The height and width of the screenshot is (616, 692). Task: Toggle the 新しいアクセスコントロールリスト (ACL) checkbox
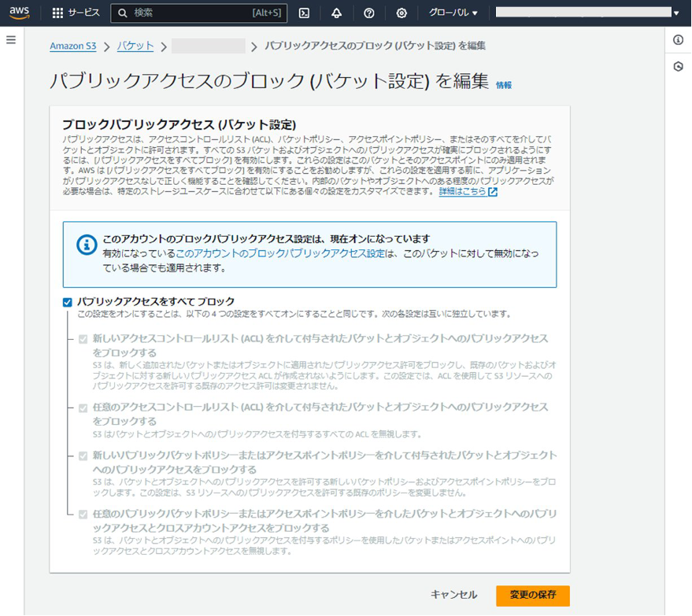(x=83, y=339)
